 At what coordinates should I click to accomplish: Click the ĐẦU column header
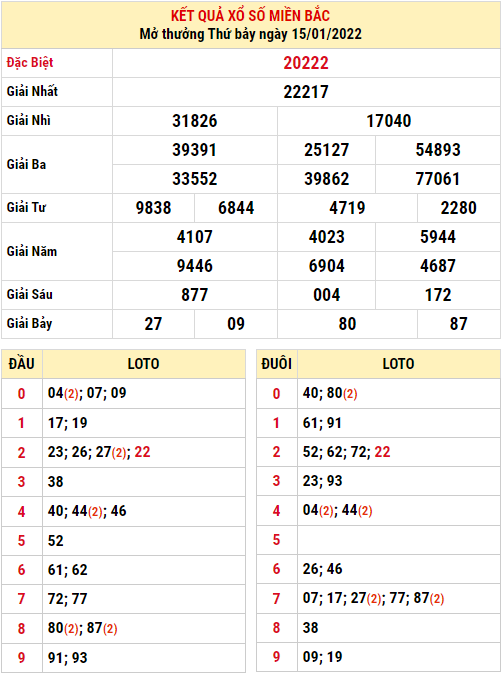[22, 364]
